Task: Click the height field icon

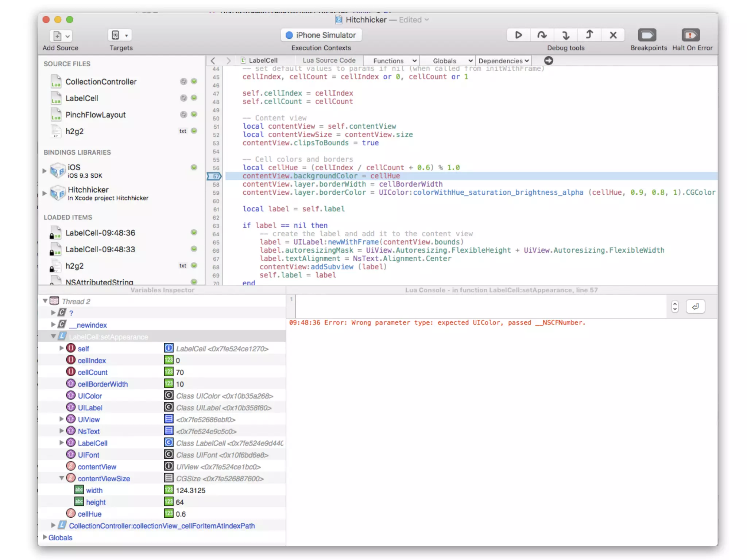Action: 79,501
